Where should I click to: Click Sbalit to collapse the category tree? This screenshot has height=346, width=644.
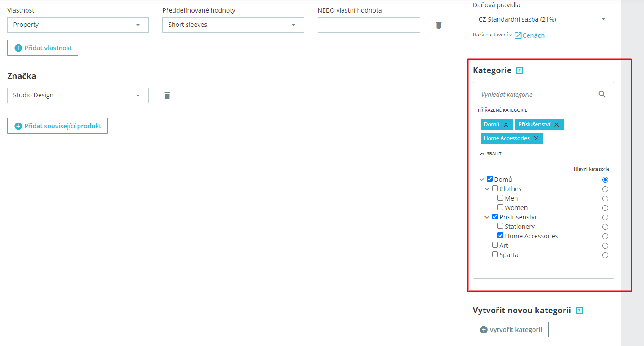(x=491, y=153)
